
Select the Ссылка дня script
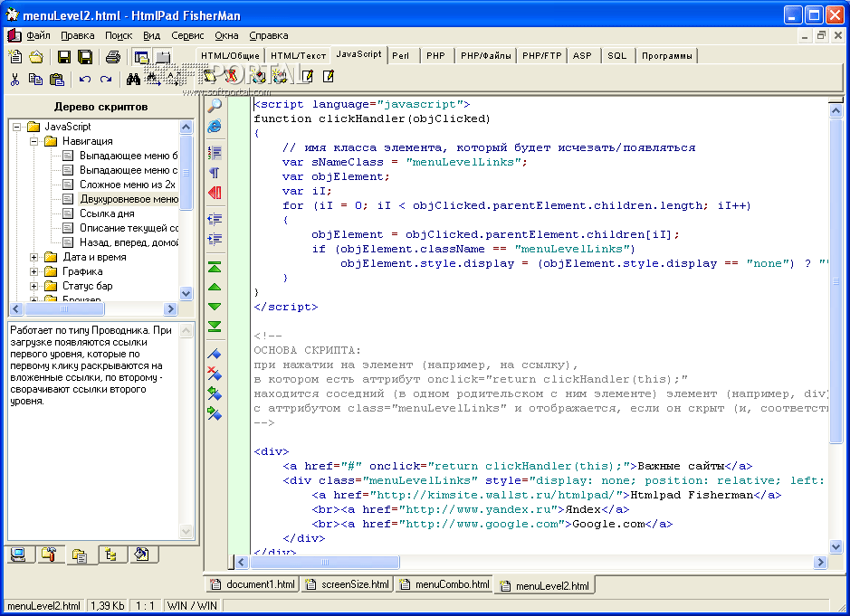(x=107, y=213)
